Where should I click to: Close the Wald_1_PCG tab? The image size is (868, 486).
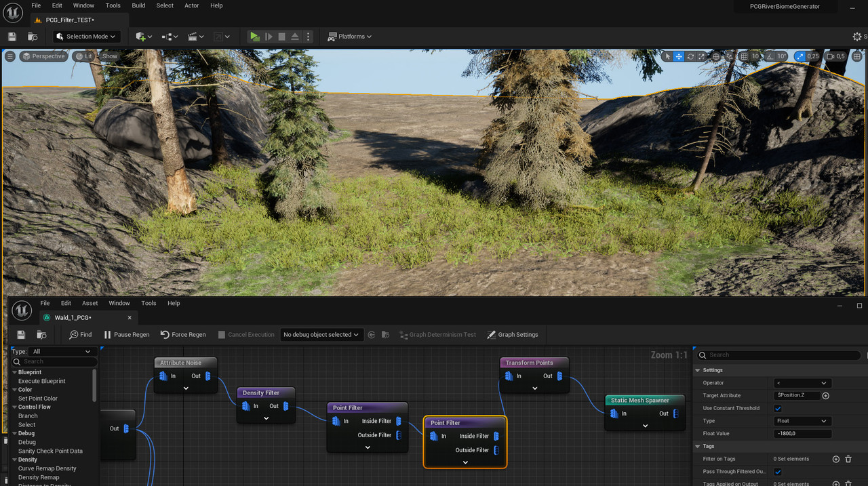click(130, 318)
